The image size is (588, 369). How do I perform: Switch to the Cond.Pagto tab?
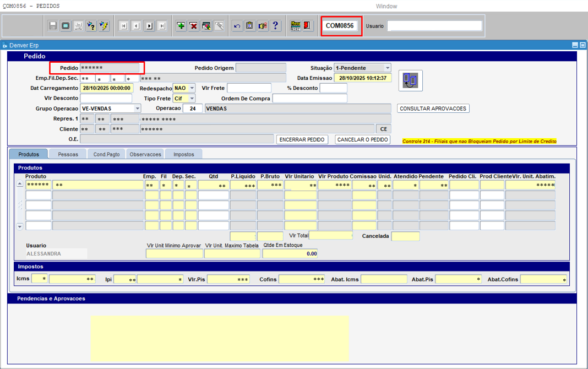click(x=106, y=154)
